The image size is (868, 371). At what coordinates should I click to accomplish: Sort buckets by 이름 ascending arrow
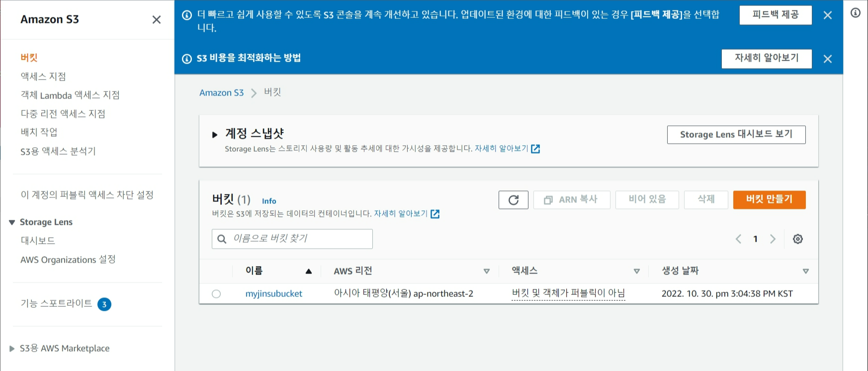(309, 271)
